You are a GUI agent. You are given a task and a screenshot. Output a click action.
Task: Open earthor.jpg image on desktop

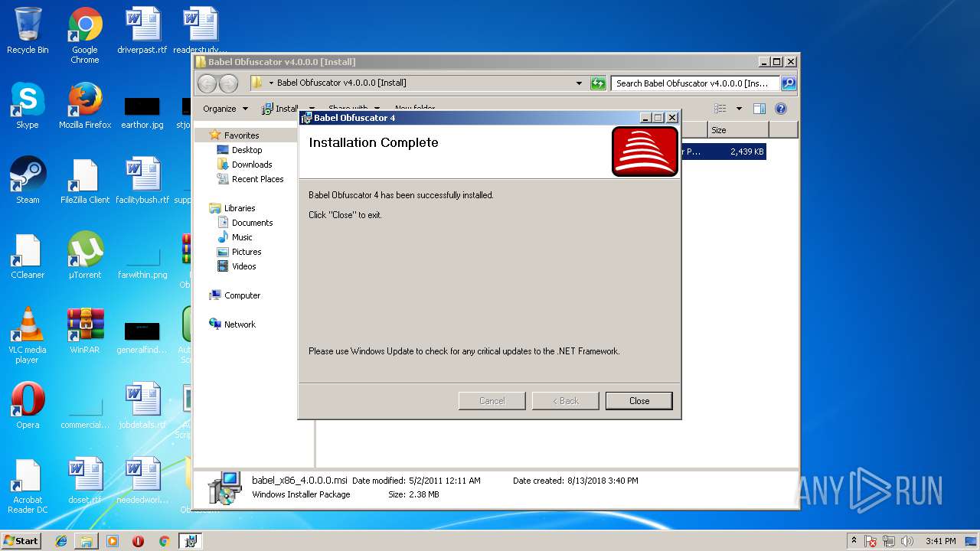[x=142, y=112]
